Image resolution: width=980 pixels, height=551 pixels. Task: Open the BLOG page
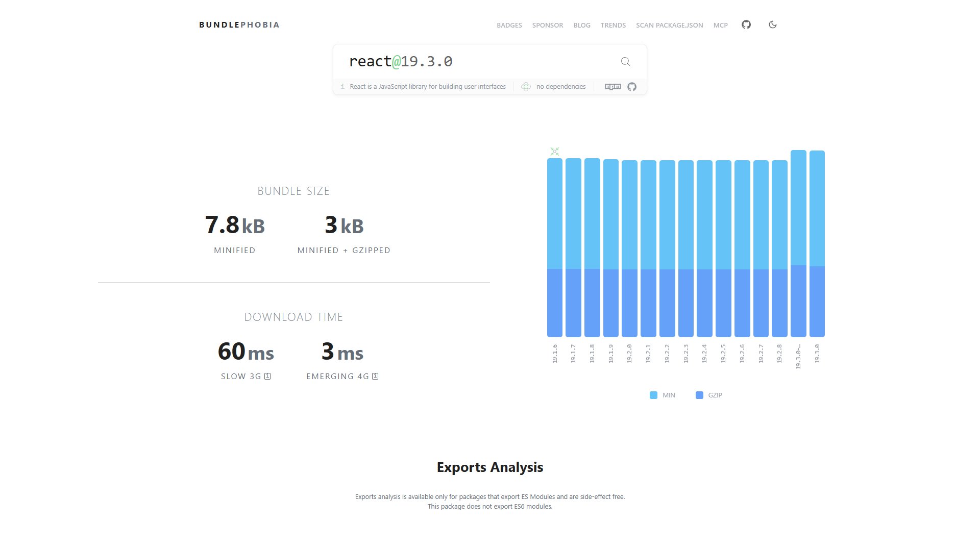[x=582, y=25]
